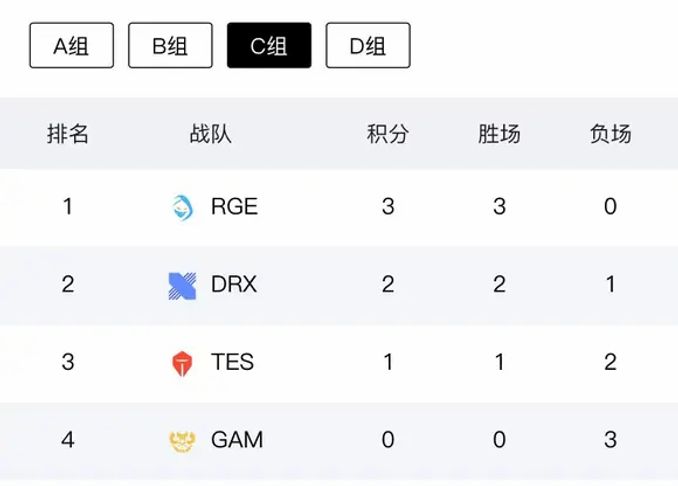Click the 战队 column header

click(x=210, y=134)
